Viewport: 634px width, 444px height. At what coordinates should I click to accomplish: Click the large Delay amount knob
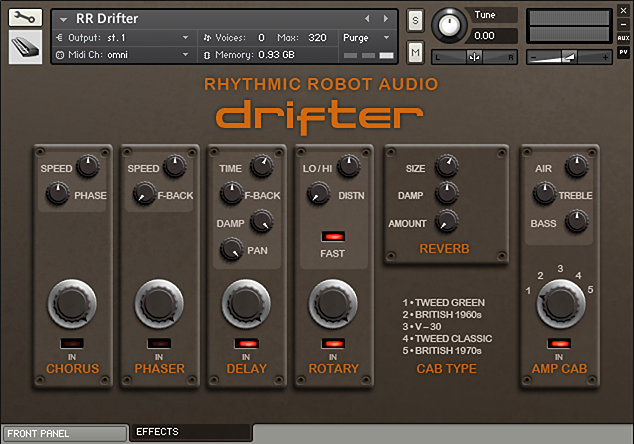pos(246,303)
